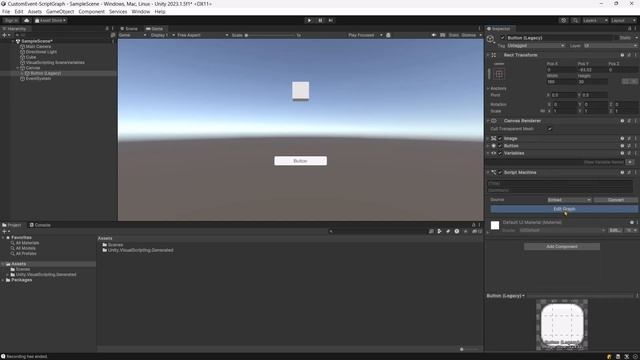Open the undo history icon
The image size is (640, 360).
[563, 20]
